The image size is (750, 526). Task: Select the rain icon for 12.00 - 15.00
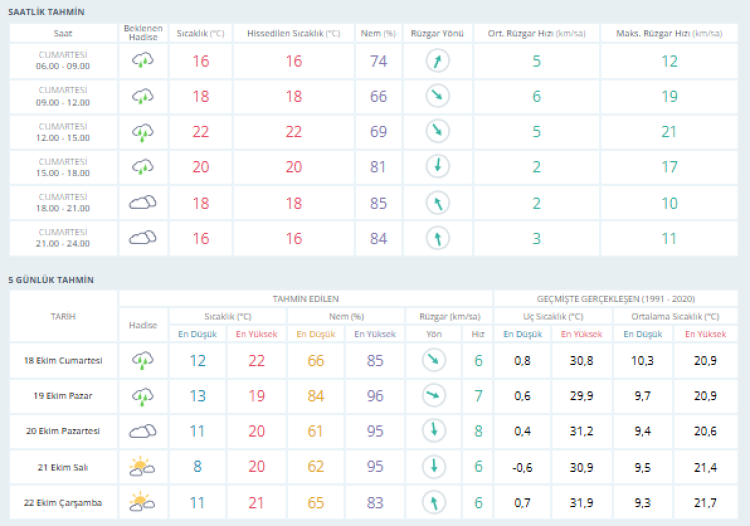click(x=143, y=132)
